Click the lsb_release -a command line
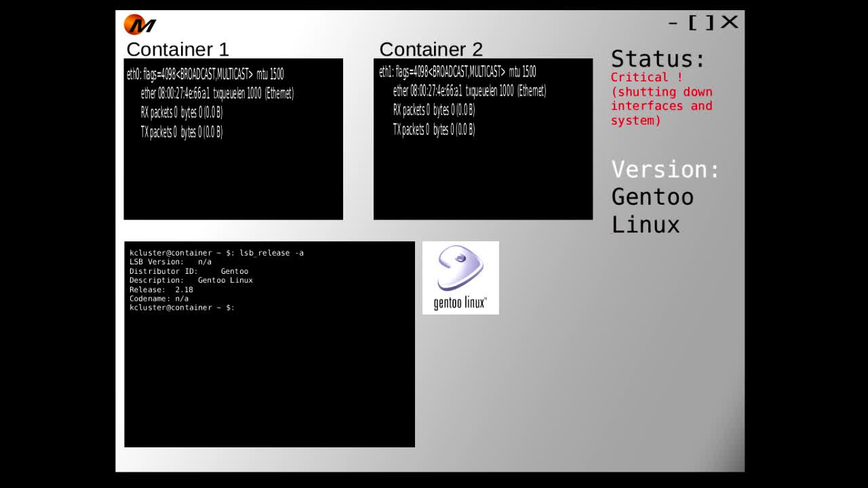 coord(216,253)
